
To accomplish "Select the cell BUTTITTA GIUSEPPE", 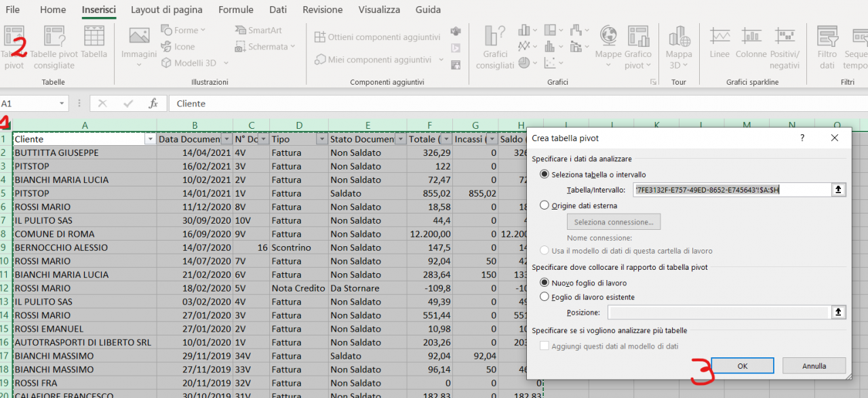I will (x=85, y=153).
